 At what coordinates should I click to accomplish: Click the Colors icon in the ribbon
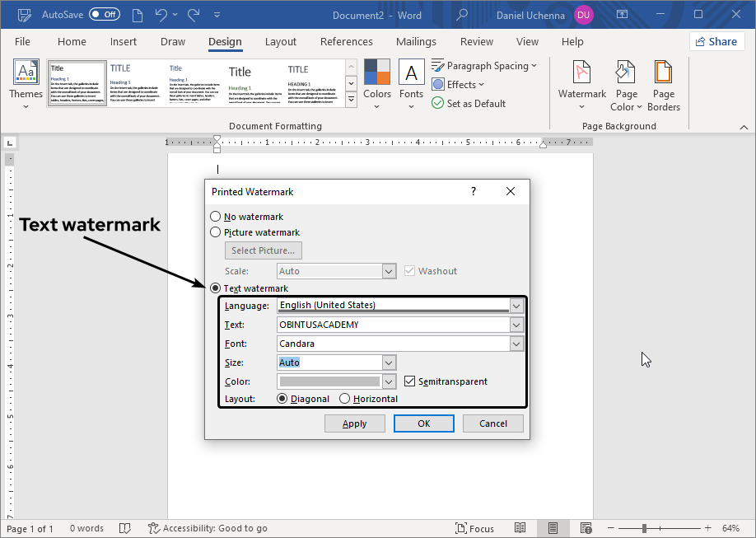[x=377, y=73]
